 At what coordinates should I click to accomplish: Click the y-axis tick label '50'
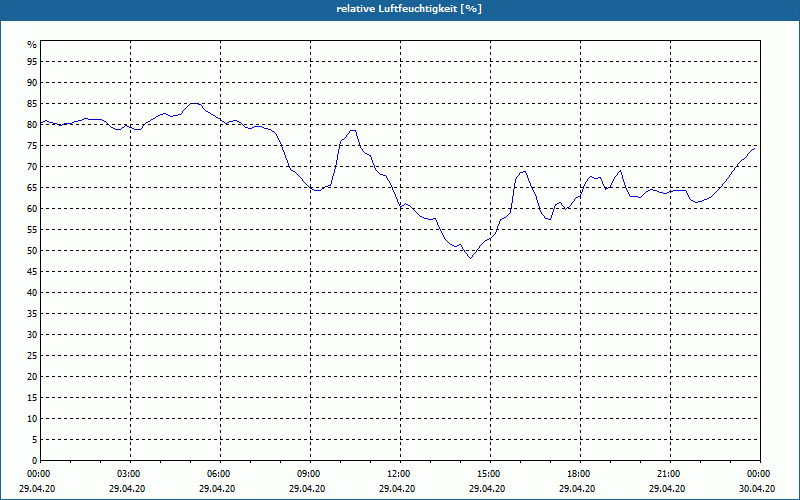[x=32, y=251]
